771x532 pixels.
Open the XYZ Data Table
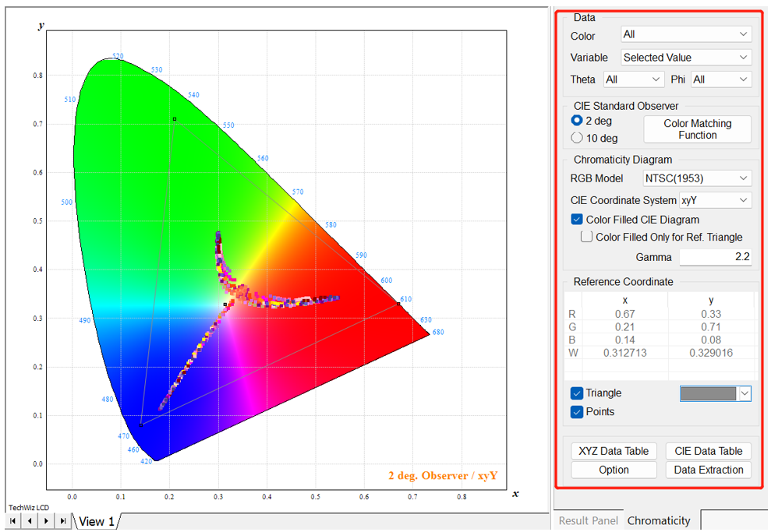[x=614, y=451]
